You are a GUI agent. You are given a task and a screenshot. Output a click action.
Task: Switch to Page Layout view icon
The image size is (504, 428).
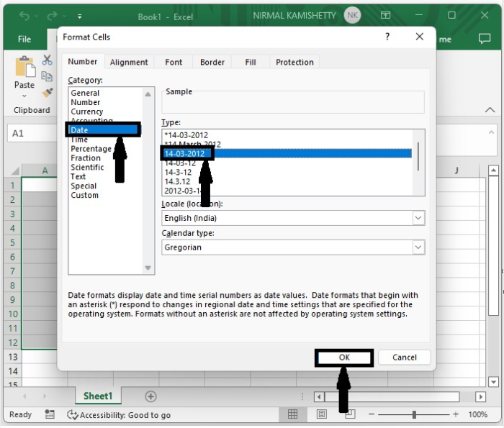(321, 414)
